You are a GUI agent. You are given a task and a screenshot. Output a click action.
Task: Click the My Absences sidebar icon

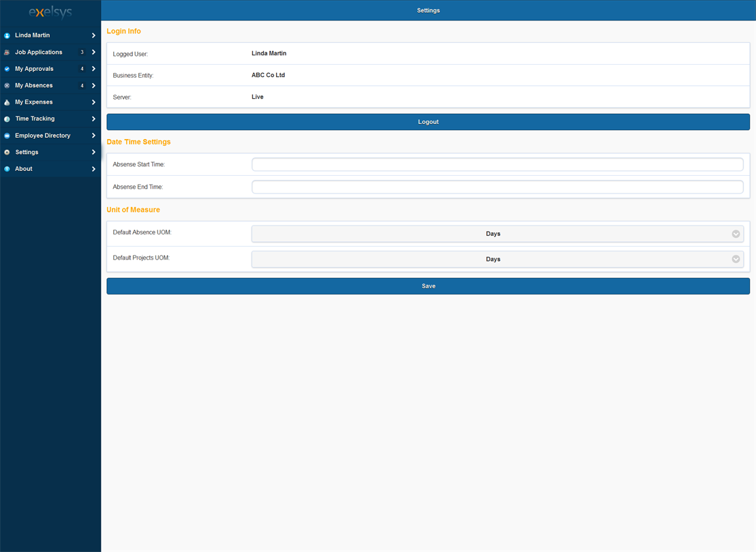tap(7, 85)
